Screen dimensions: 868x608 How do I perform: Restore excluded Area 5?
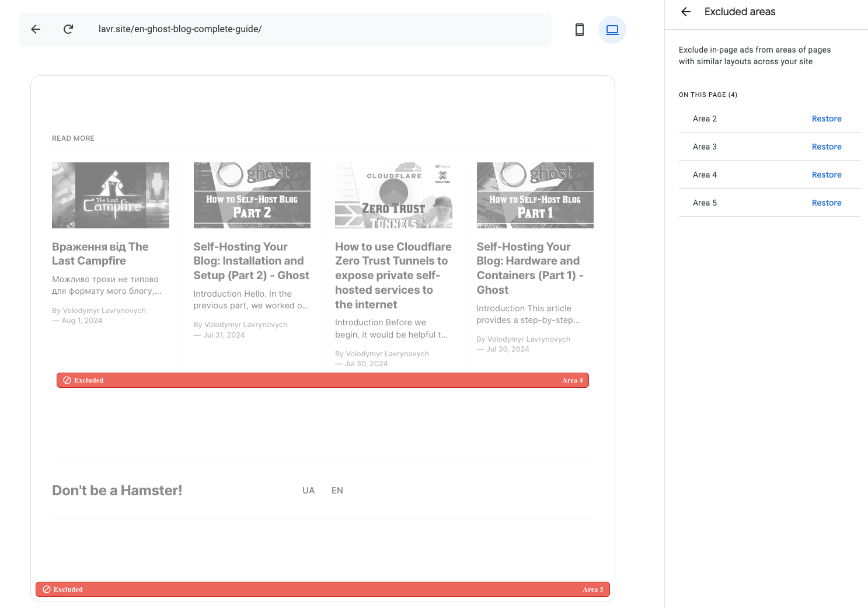click(826, 203)
